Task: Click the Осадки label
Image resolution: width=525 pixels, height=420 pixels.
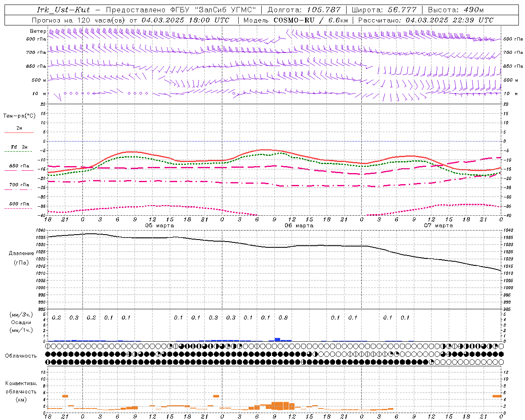Action: point(21,322)
